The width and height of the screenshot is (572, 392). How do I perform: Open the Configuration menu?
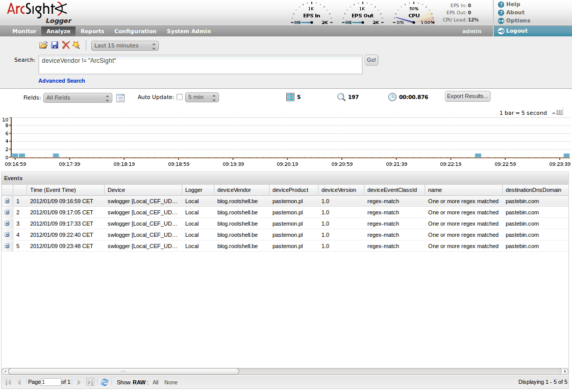pyautogui.click(x=135, y=31)
